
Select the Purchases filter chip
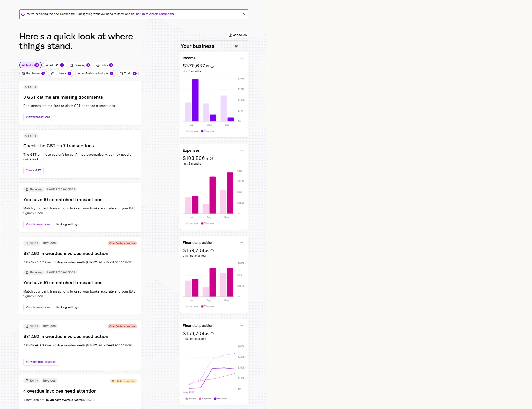[x=33, y=73]
